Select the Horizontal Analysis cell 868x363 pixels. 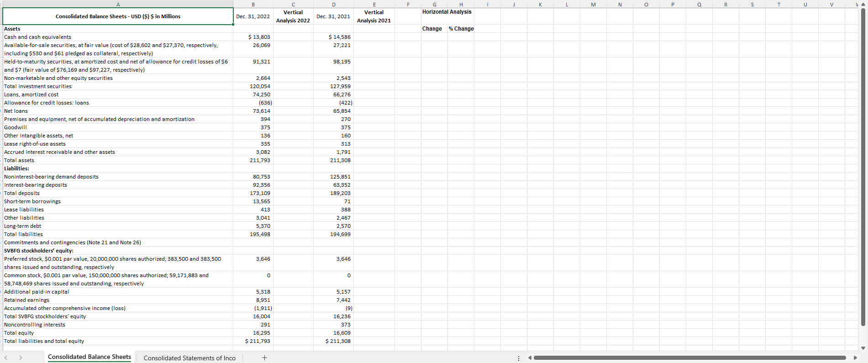point(447,12)
